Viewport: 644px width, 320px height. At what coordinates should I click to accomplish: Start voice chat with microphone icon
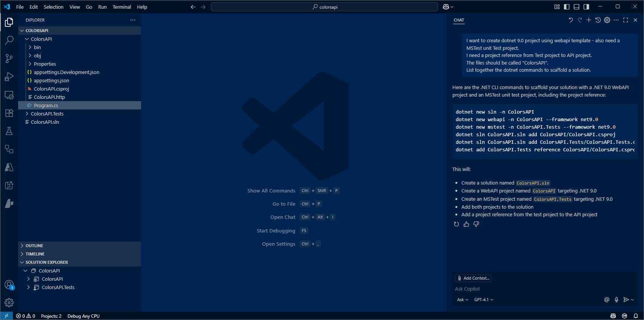(x=616, y=300)
